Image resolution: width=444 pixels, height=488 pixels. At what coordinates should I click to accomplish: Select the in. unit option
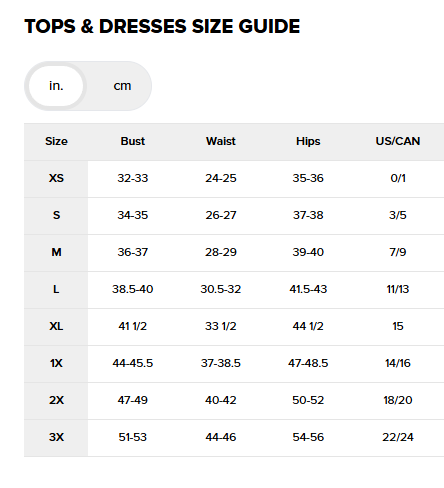(x=56, y=86)
